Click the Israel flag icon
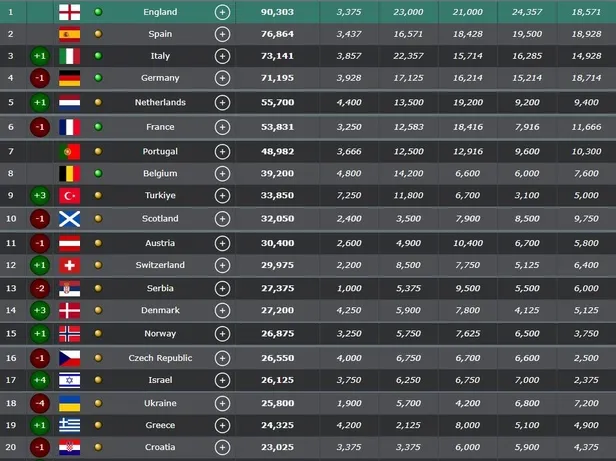This screenshot has width=616, height=461. (x=69, y=380)
